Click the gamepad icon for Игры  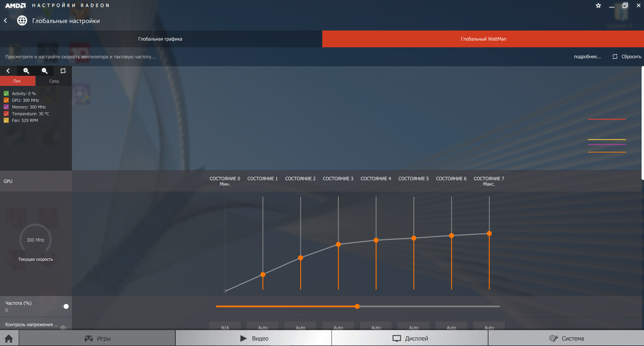89,338
